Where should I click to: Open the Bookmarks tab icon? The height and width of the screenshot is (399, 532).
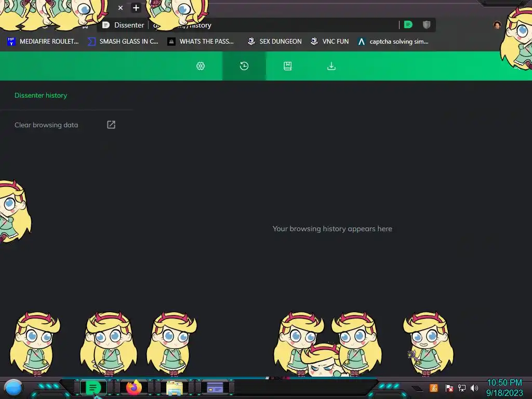point(288,66)
